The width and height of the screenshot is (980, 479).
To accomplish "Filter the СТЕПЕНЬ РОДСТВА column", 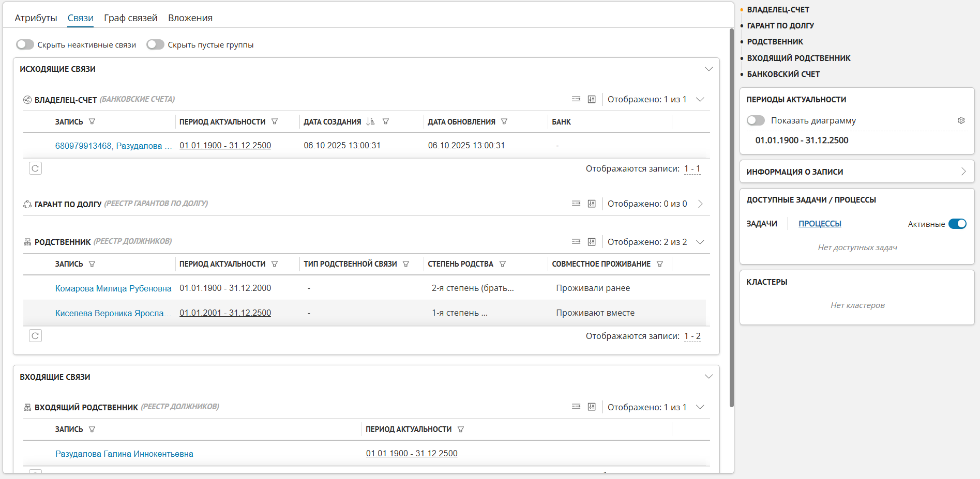I will click(x=503, y=264).
